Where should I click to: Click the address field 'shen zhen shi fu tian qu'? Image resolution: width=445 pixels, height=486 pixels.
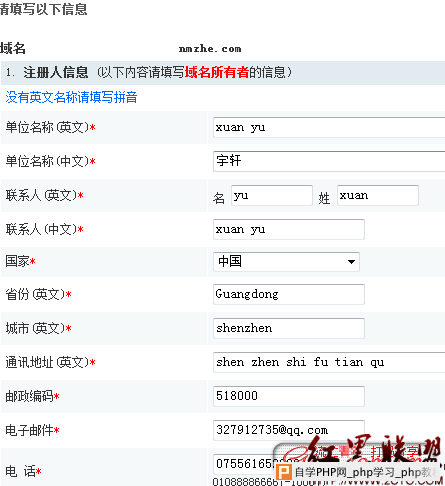point(329,362)
